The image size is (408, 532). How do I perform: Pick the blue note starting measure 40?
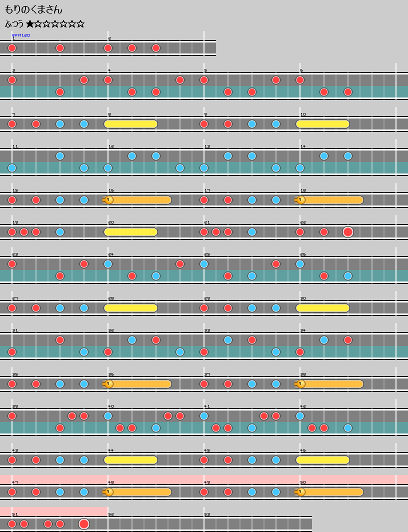108,416
